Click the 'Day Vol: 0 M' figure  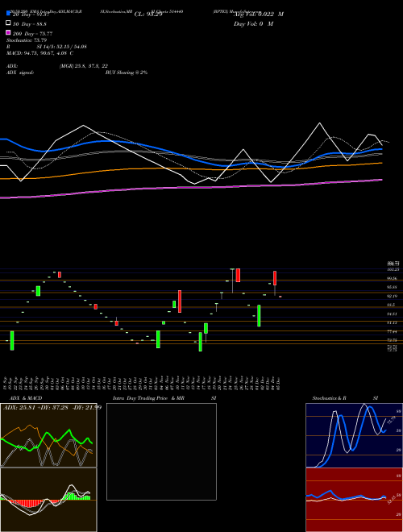(x=253, y=24)
